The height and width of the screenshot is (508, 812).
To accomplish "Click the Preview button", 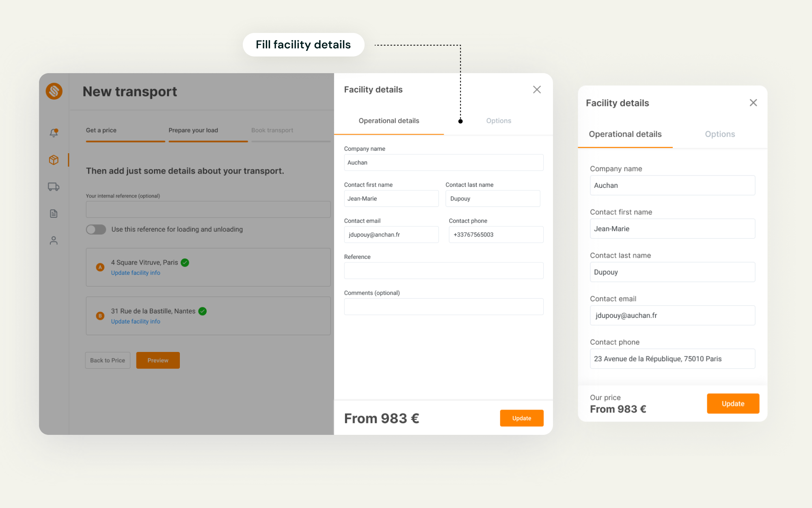I will pyautogui.click(x=158, y=360).
